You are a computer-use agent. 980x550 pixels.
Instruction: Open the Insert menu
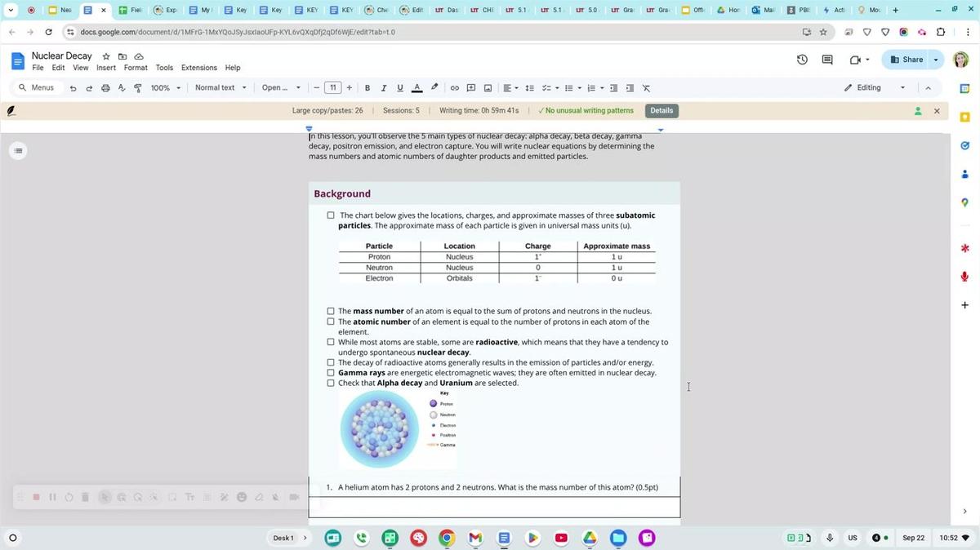click(x=106, y=68)
